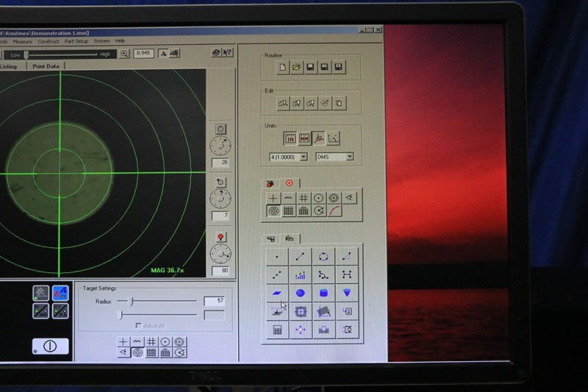
Task: Toggle the Adjust All checkbox
Action: [138, 325]
